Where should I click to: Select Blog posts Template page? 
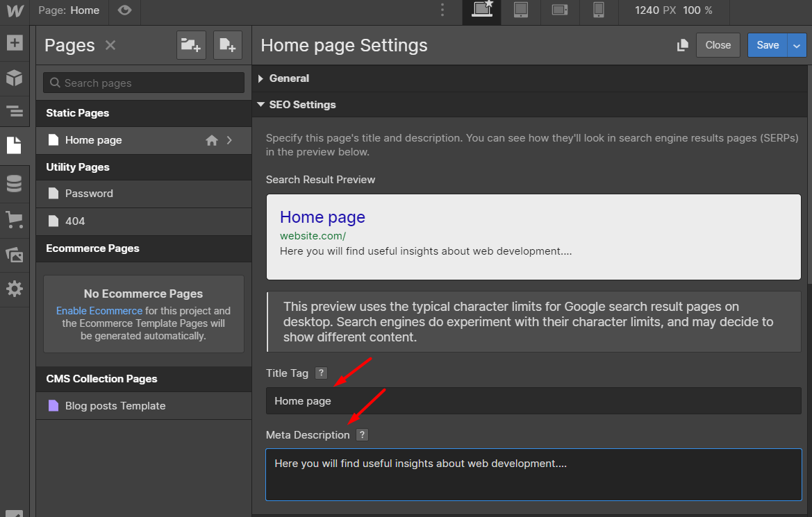pos(144,406)
